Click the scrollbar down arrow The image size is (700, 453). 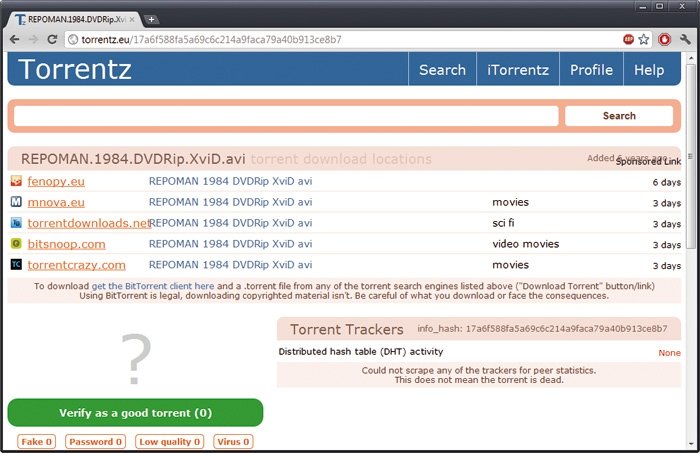[691, 444]
